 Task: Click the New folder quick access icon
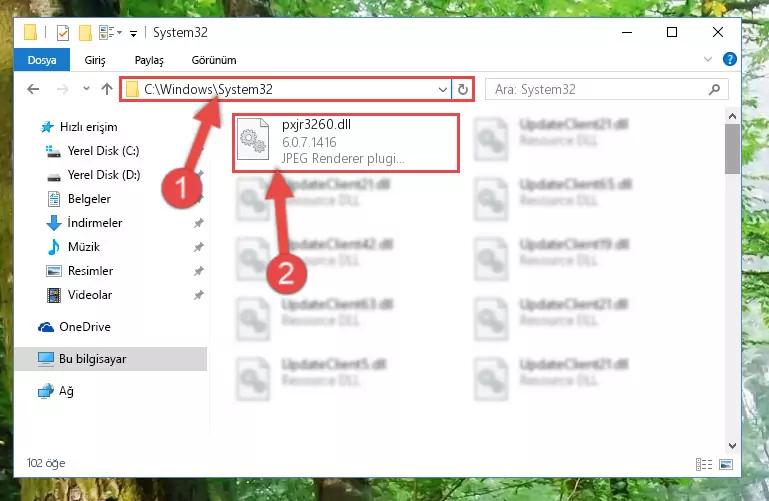(85, 33)
